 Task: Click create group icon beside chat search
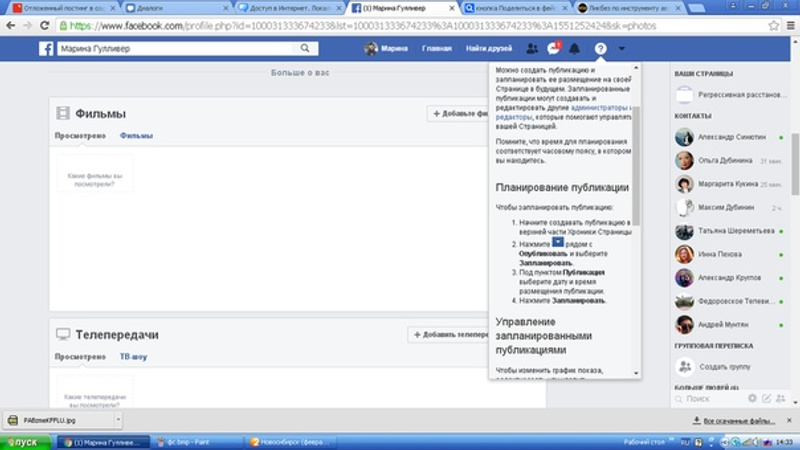tap(781, 398)
